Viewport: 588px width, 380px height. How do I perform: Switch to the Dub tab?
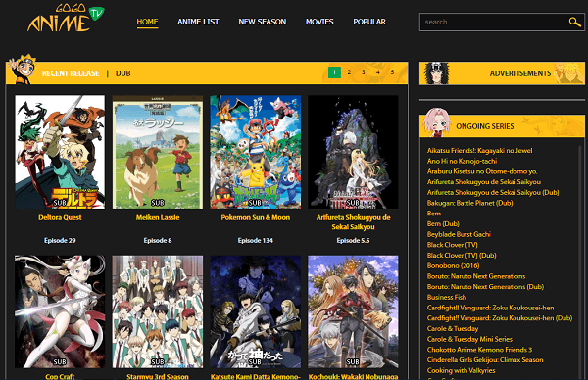point(123,73)
